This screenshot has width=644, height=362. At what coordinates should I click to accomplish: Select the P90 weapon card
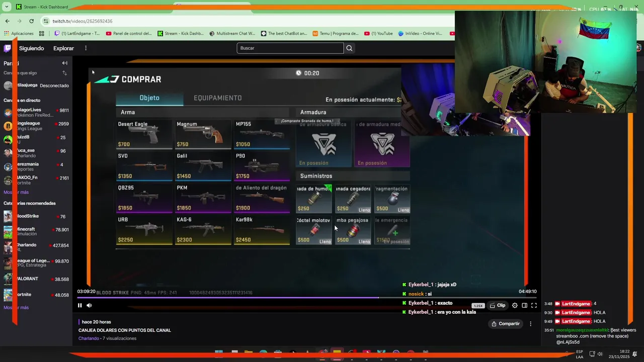(262, 166)
